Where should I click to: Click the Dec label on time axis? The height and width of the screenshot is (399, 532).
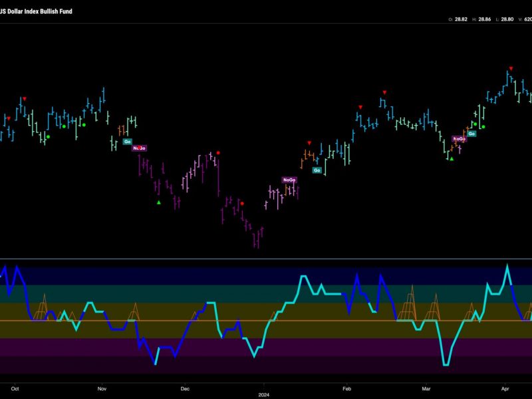pos(185,389)
